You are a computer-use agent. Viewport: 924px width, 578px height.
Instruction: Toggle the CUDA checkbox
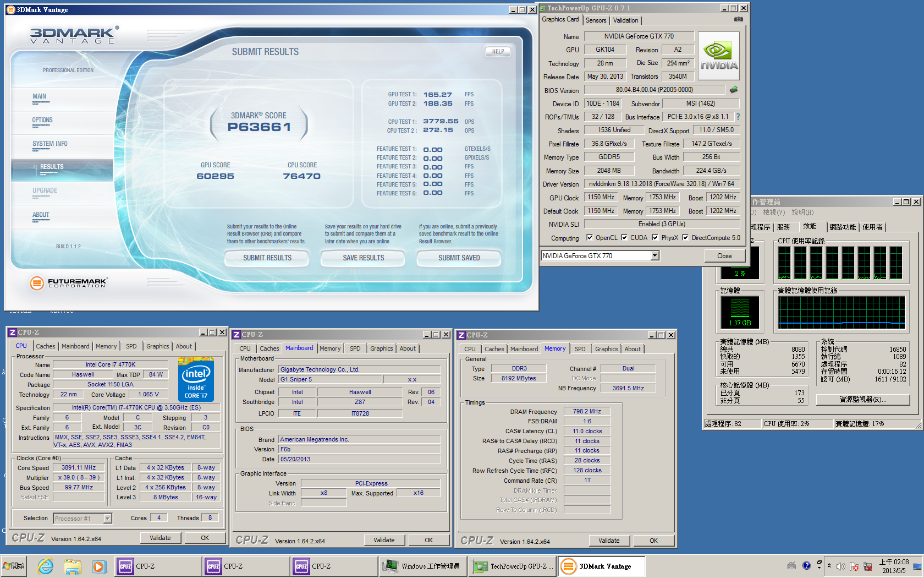624,238
